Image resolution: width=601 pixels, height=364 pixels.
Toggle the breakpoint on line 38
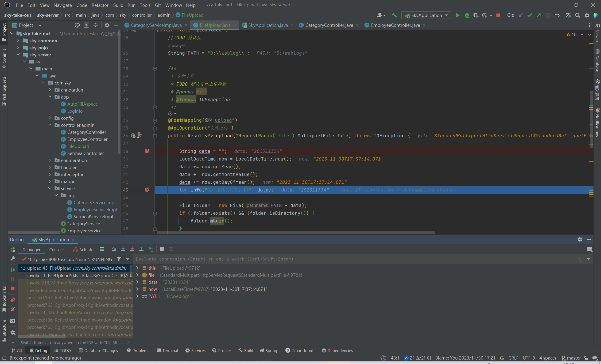[x=147, y=151]
